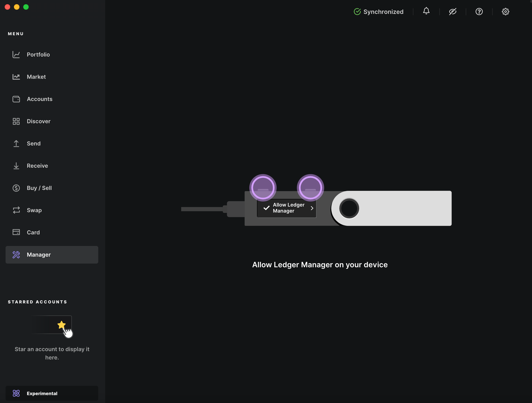Select the Send function
The image size is (532, 403).
33,144
